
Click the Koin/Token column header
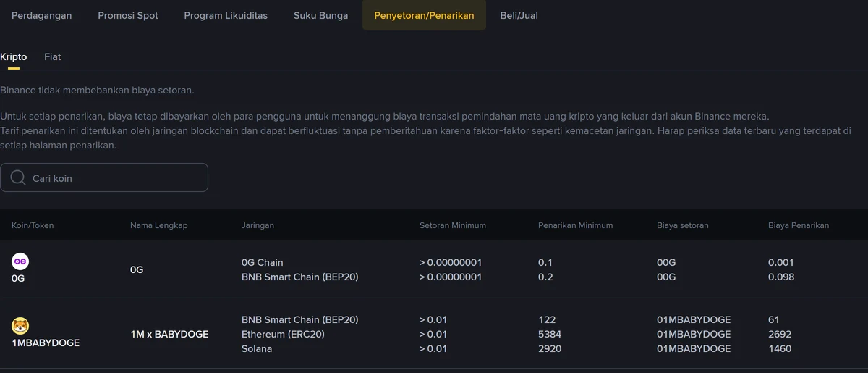33,225
